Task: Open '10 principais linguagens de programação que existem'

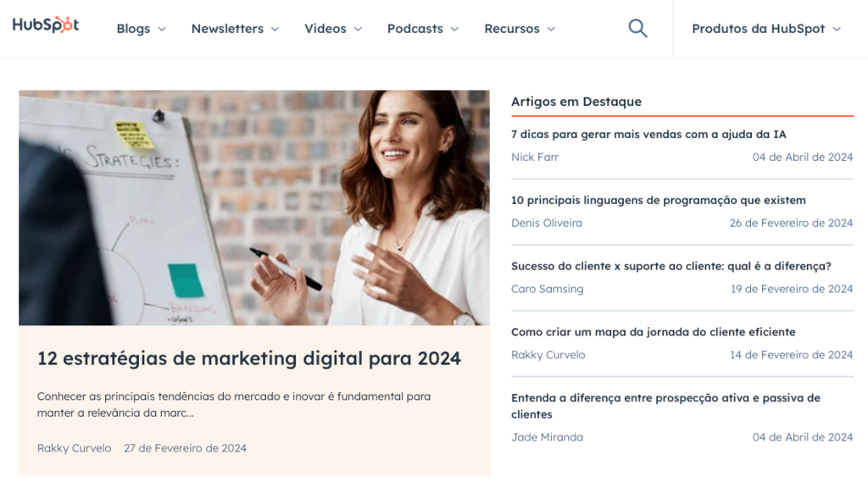Action: click(658, 200)
